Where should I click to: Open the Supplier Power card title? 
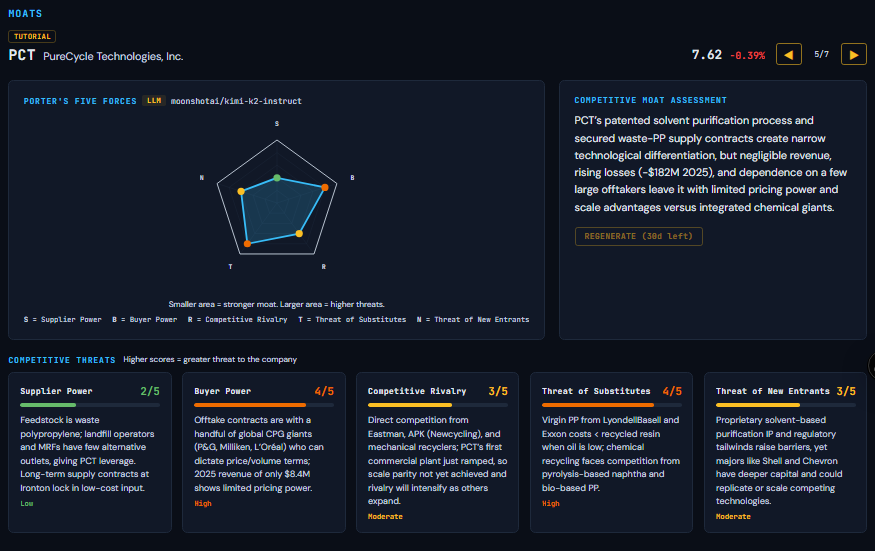56,391
